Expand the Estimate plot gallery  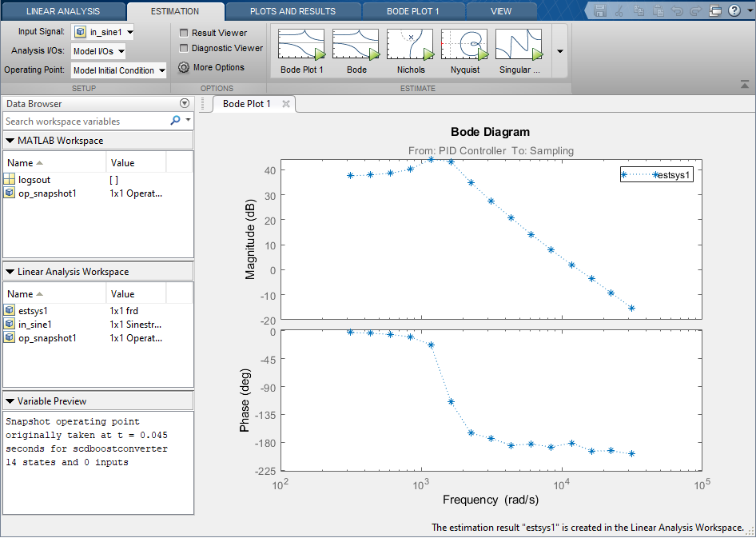click(x=559, y=51)
